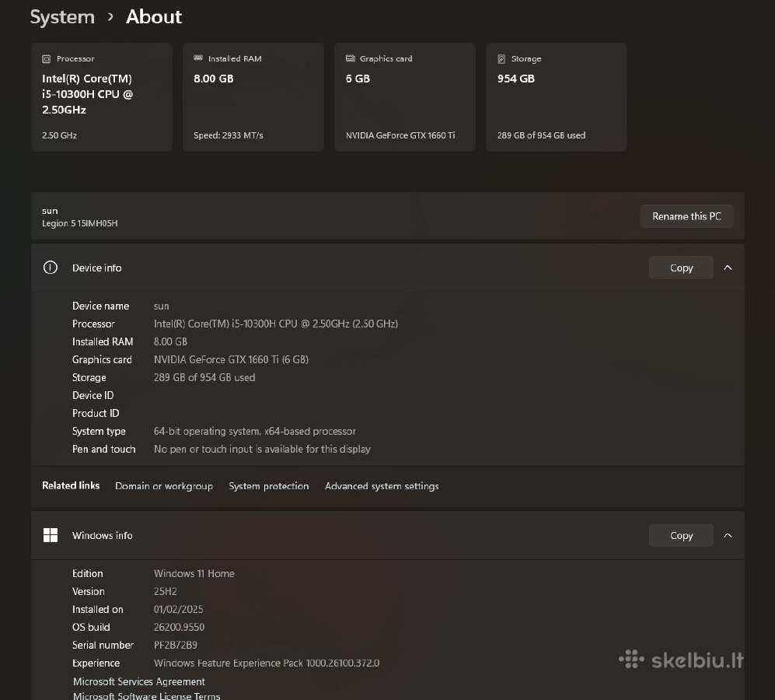Click the 6 GB graphics heading

pos(358,79)
